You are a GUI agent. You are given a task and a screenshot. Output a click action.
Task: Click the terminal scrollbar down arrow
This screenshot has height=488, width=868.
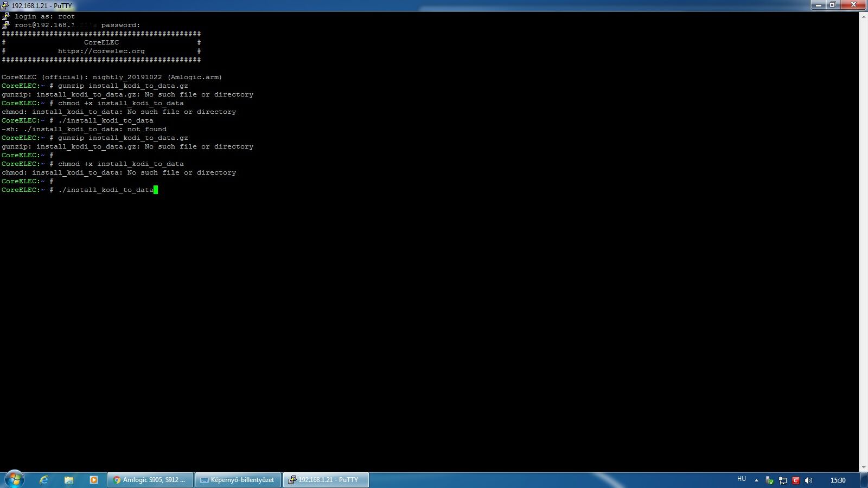863,467
